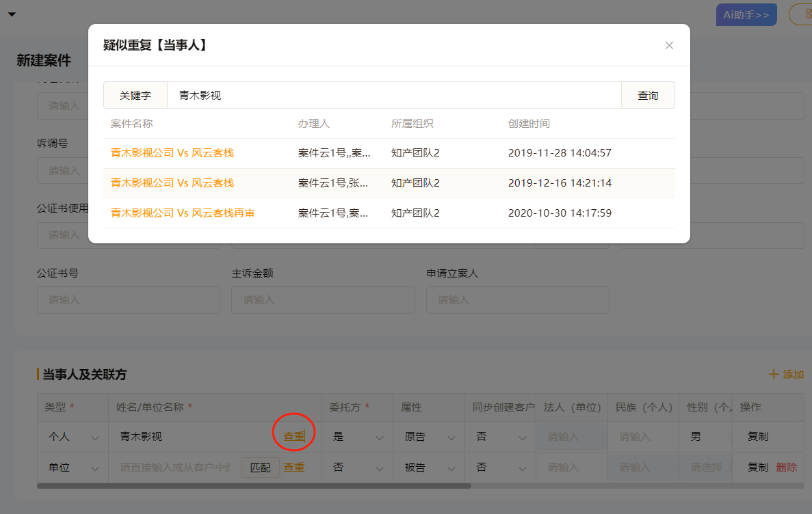This screenshot has height=514, width=812.
Task: Click the 主诉金额 input field
Action: pyautogui.click(x=322, y=300)
